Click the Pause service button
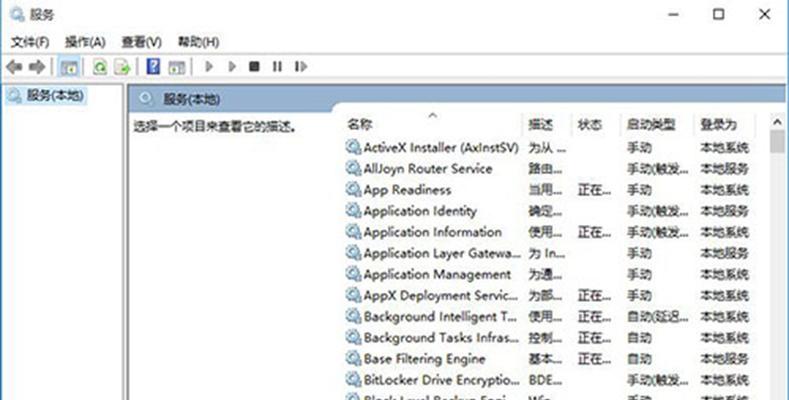The width and height of the screenshot is (789, 400). tap(277, 66)
